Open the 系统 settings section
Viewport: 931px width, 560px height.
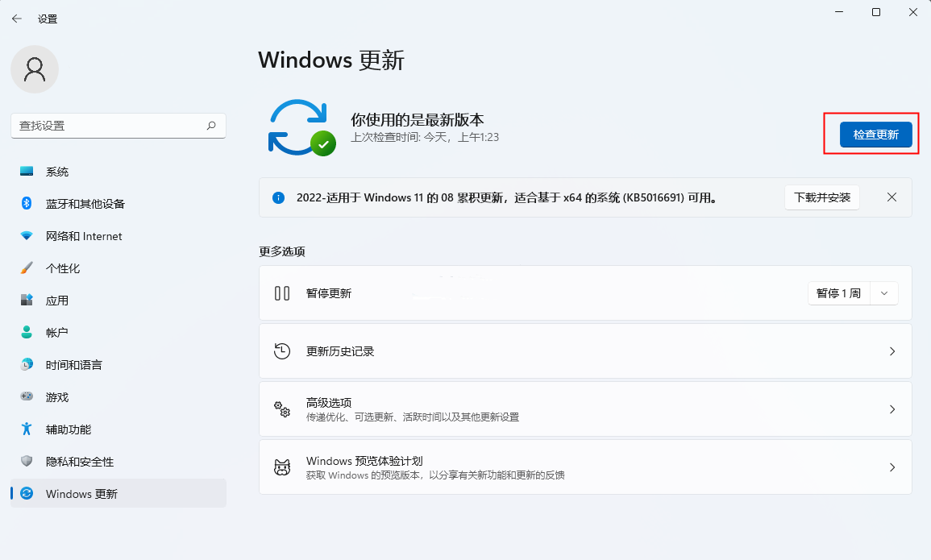coord(57,172)
